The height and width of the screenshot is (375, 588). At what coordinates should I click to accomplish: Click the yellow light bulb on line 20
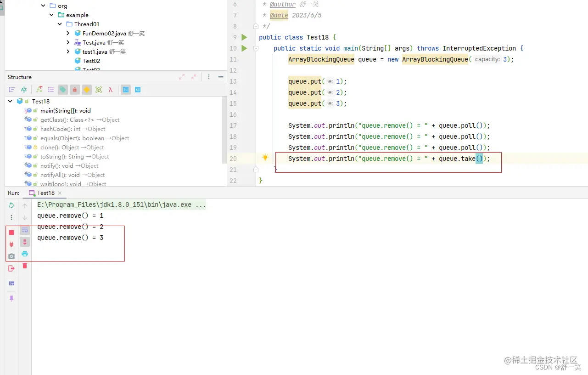pyautogui.click(x=265, y=158)
